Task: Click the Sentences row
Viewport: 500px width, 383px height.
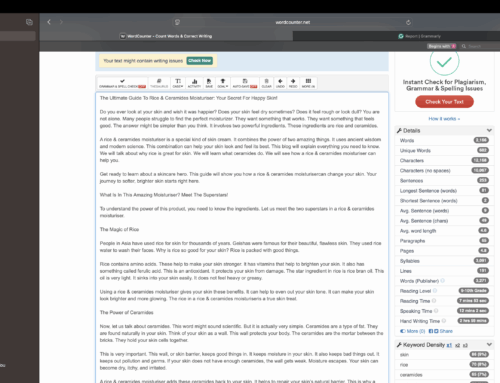Action: (444, 180)
